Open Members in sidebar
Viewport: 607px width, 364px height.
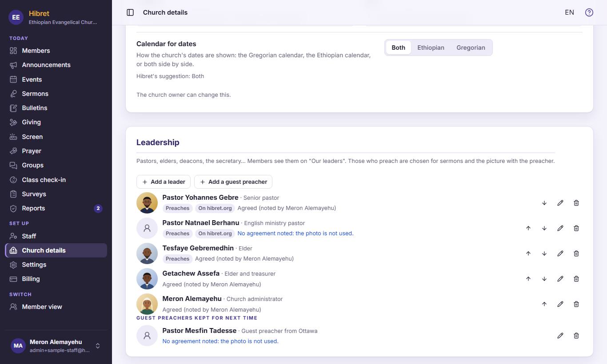point(56,51)
